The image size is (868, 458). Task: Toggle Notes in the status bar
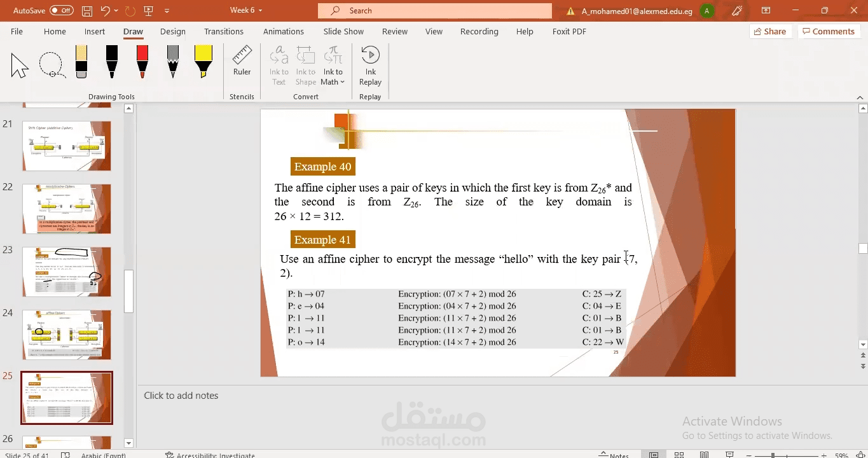click(x=614, y=455)
